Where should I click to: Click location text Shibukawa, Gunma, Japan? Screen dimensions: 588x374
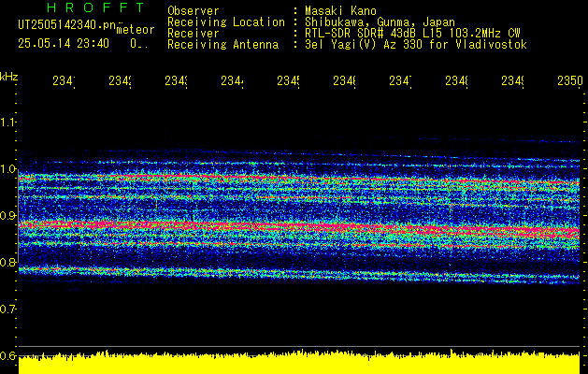[x=380, y=22]
